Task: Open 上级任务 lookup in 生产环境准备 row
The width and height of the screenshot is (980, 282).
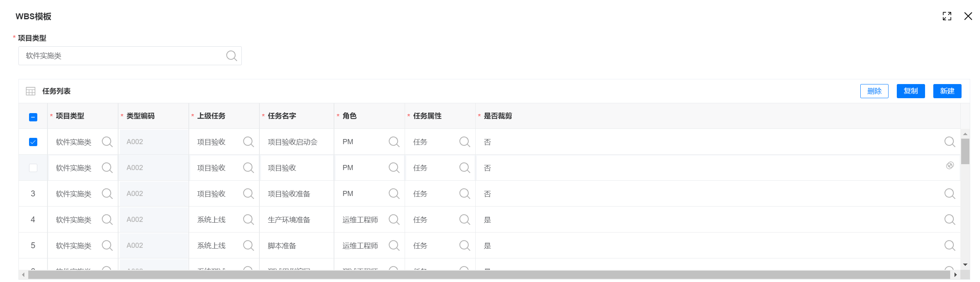Action: coord(248,220)
